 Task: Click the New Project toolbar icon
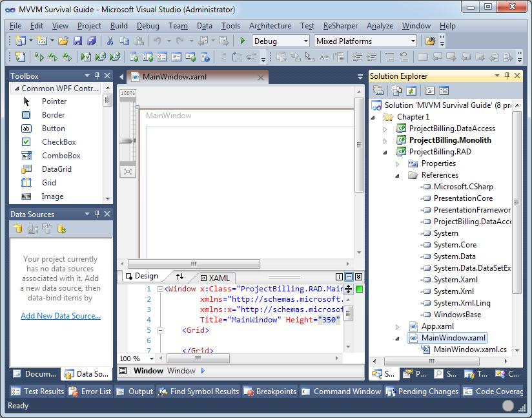21,41
